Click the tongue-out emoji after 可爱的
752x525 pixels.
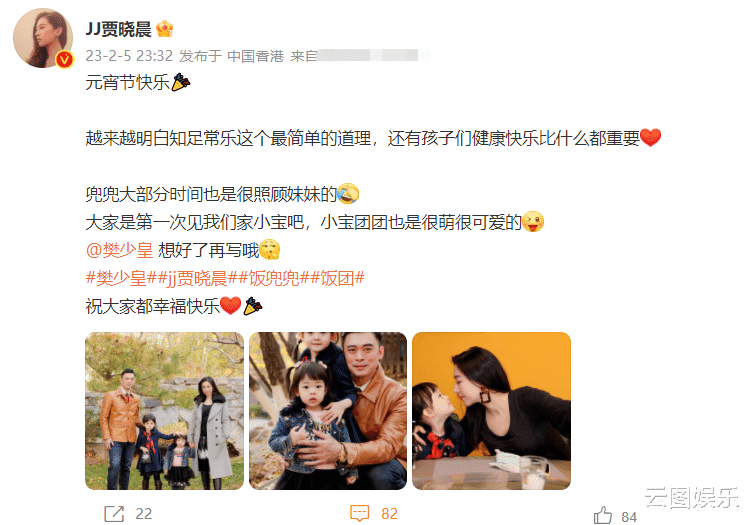click(533, 222)
